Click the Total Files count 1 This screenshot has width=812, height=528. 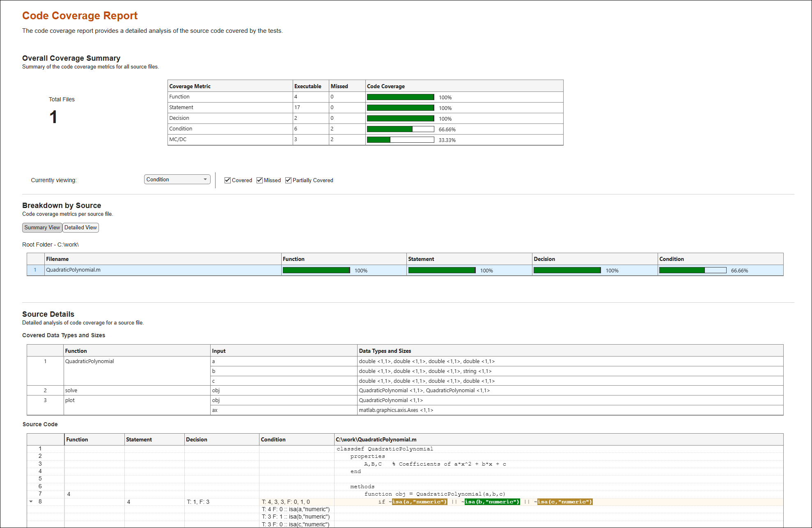click(x=53, y=117)
